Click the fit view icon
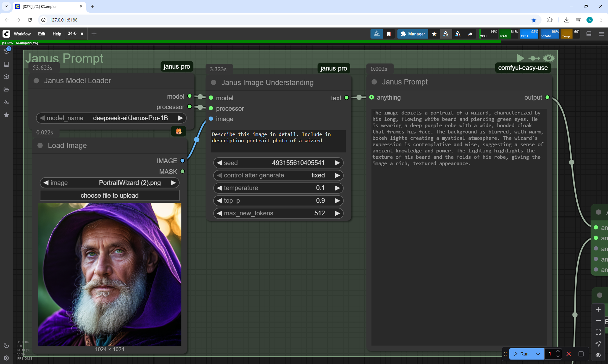The height and width of the screenshot is (364, 608). pyautogui.click(x=598, y=332)
